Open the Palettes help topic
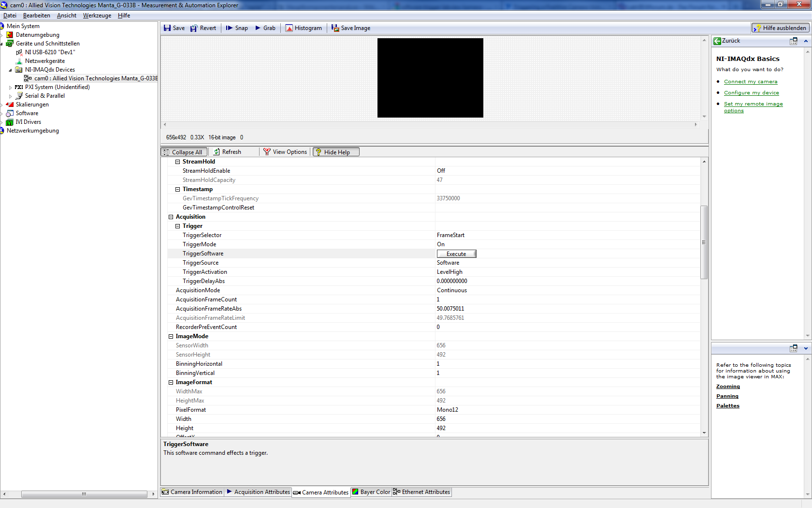812x508 pixels. (727, 406)
